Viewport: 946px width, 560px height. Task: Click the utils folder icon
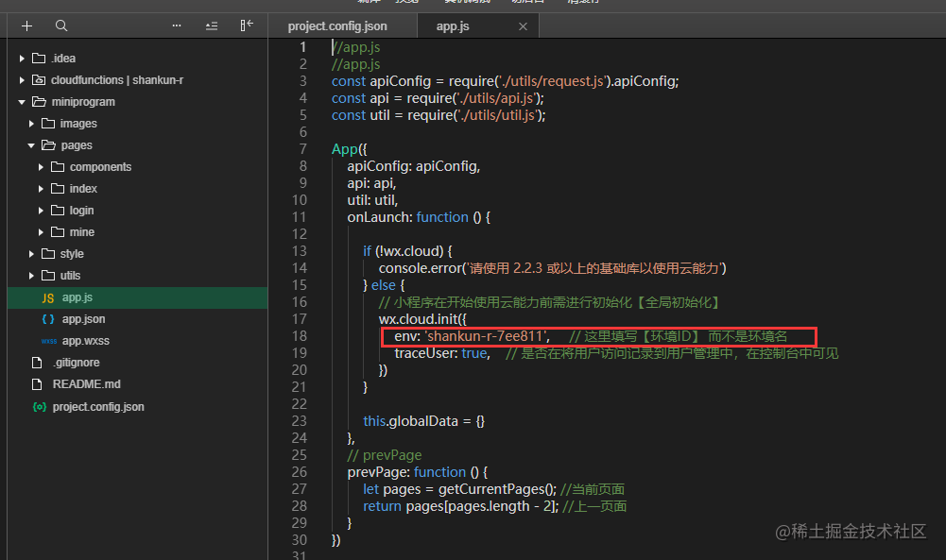(x=48, y=275)
